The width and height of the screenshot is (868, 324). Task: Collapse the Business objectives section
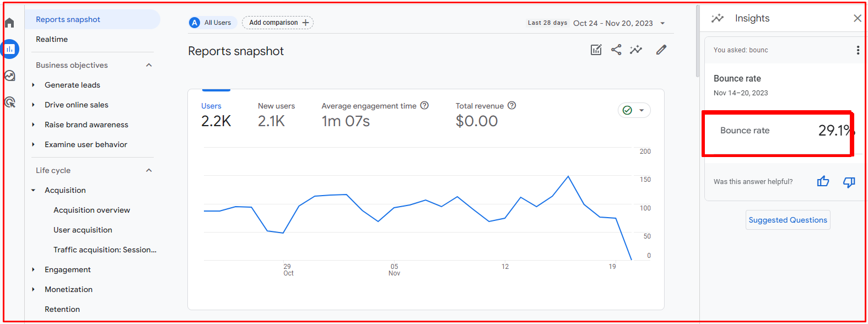(x=149, y=65)
